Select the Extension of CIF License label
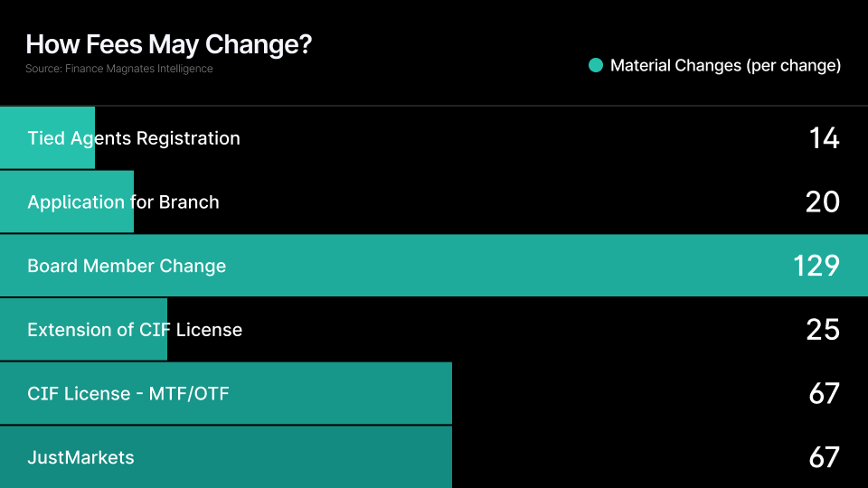Screen dimensions: 868x488 click(x=135, y=330)
